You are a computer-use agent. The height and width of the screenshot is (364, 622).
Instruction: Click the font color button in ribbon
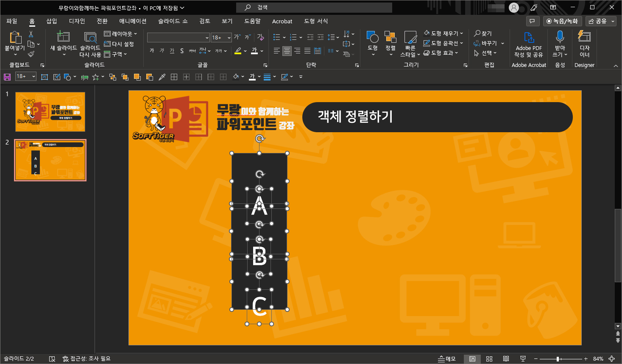[254, 51]
